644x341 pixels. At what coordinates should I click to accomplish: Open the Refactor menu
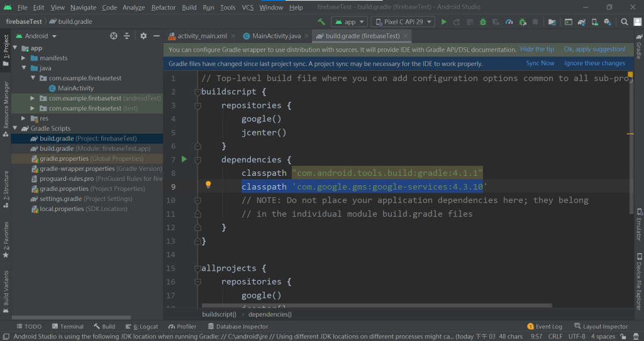164,8
